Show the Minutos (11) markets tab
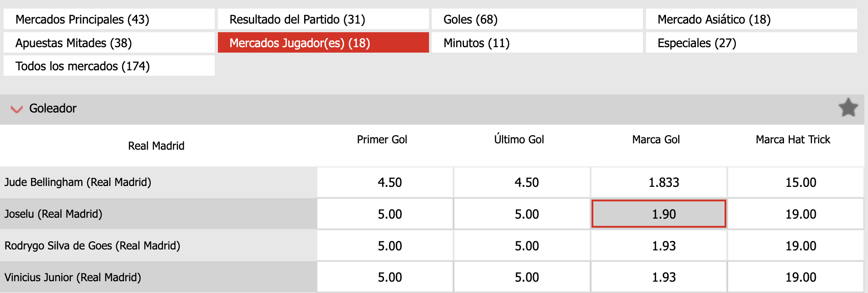The height and width of the screenshot is (293, 868). (537, 43)
